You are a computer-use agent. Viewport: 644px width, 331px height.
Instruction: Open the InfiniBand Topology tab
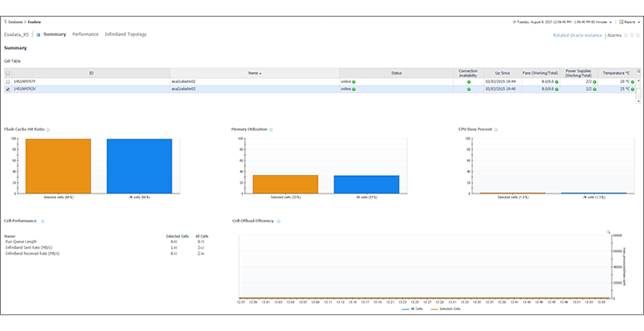(x=126, y=34)
